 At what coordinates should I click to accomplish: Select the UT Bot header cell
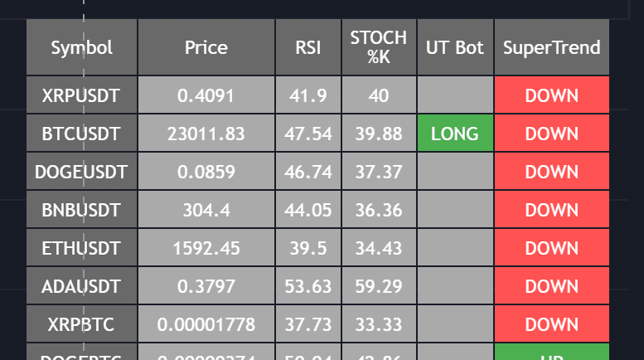pyautogui.click(x=455, y=47)
